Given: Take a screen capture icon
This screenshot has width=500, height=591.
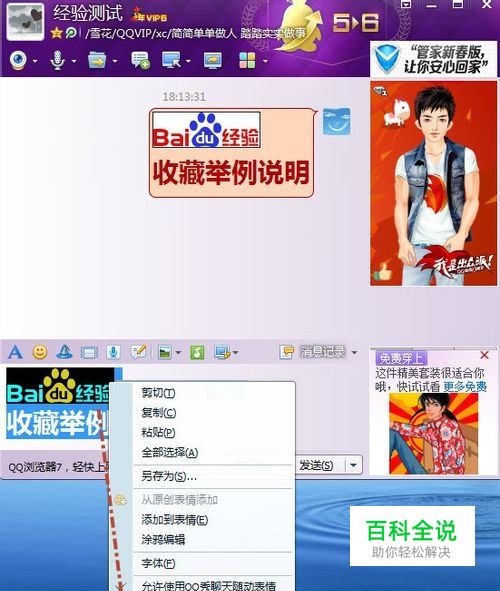Looking at the screenshot, I should click(222, 352).
